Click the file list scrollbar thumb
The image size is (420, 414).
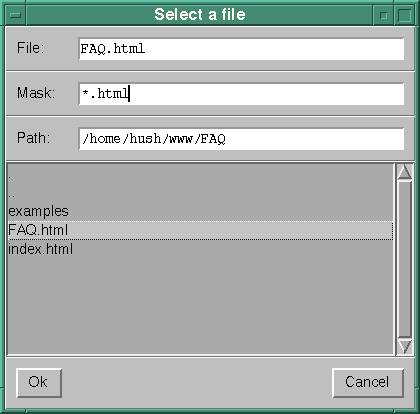(405, 259)
